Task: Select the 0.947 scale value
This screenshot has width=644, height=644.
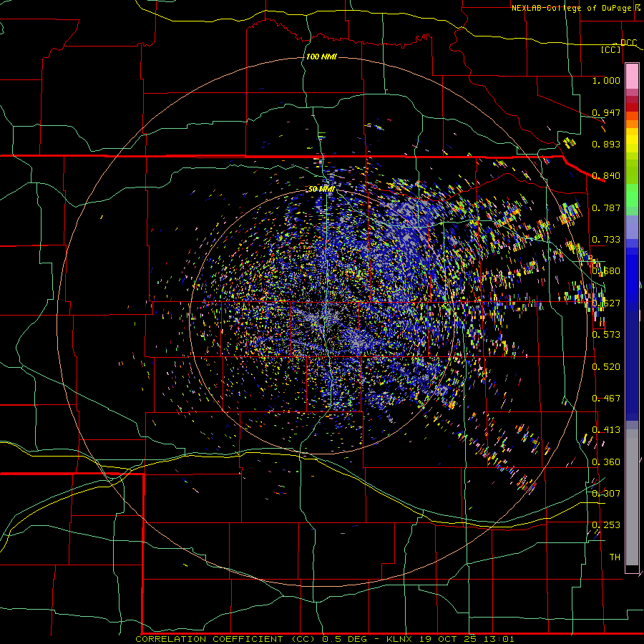Action: tap(606, 112)
